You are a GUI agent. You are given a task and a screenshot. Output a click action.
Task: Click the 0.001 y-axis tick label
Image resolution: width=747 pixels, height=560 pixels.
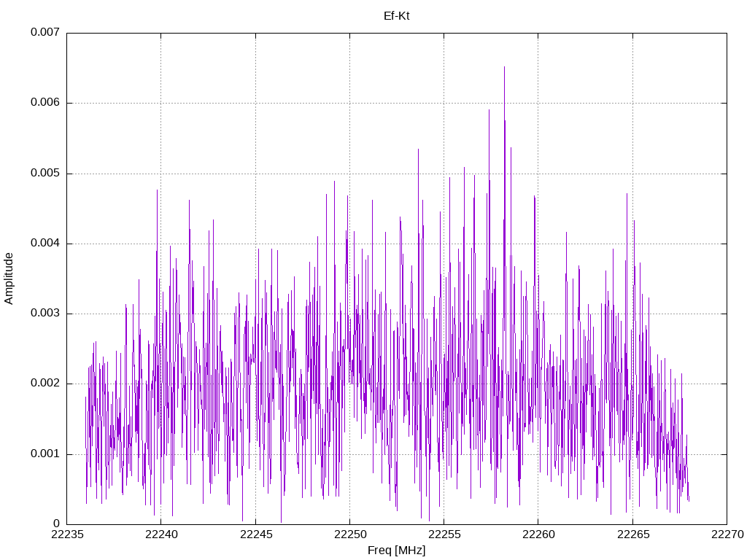[x=45, y=454]
